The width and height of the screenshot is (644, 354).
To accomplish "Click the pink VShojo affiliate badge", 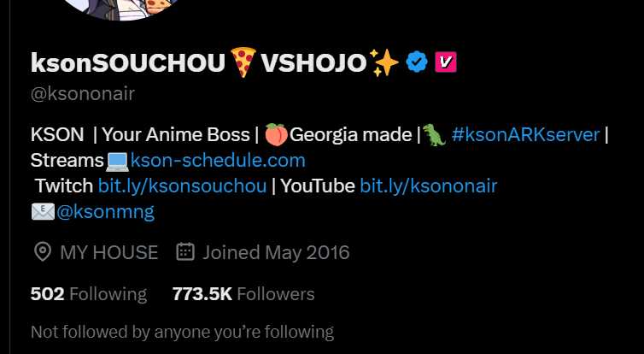I will (446, 62).
